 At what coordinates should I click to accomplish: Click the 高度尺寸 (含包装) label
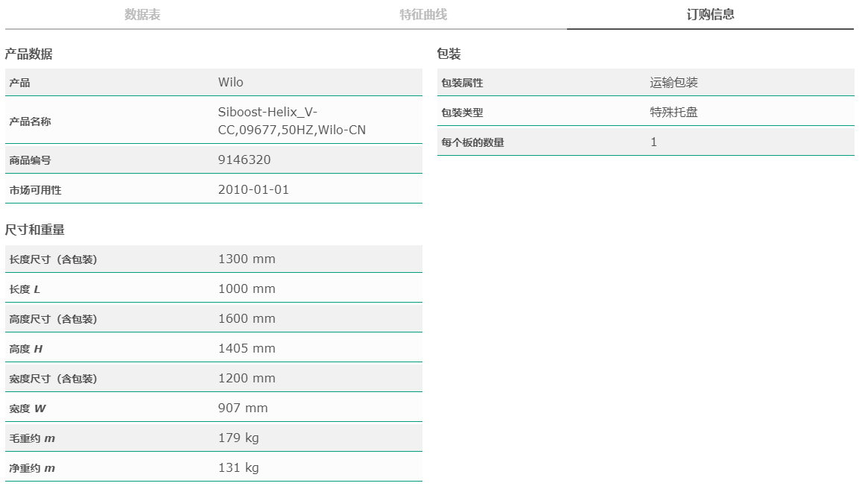[53, 319]
